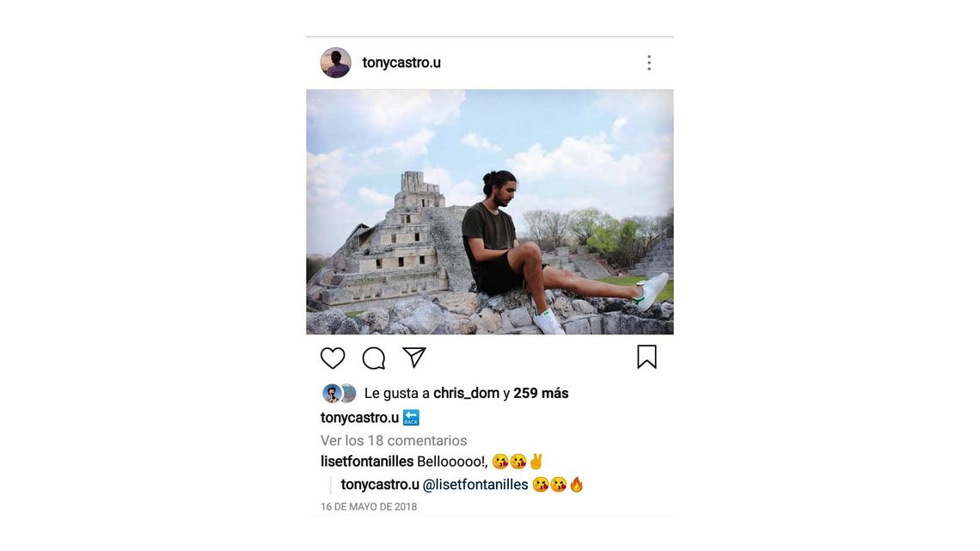Click the fire emoji in tonycastro.u's reply
Image resolution: width=980 pixels, height=551 pixels.
point(577,484)
